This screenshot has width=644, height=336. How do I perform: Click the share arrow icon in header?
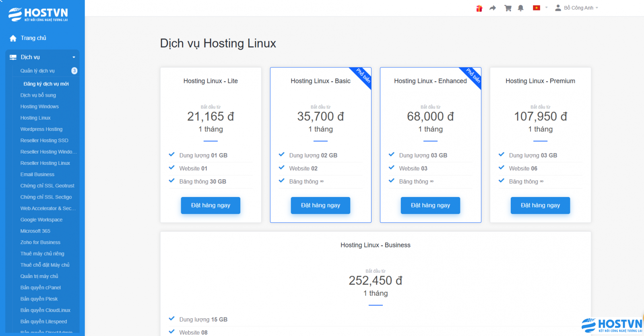[493, 8]
